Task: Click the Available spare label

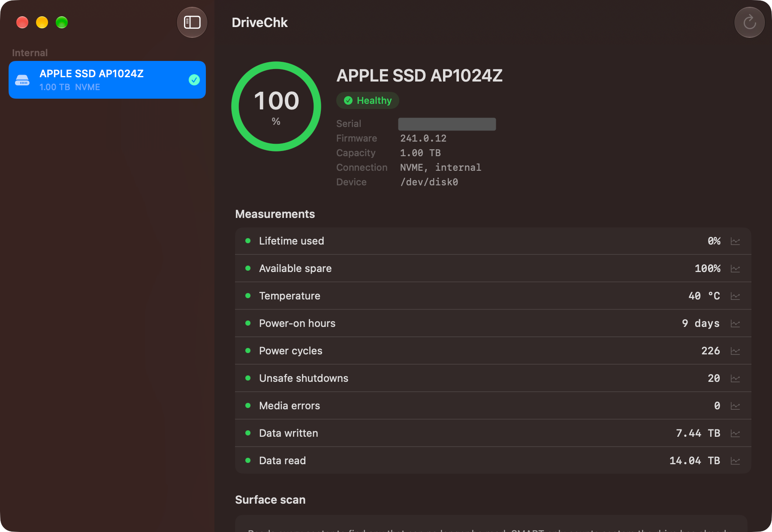Action: [296, 269]
